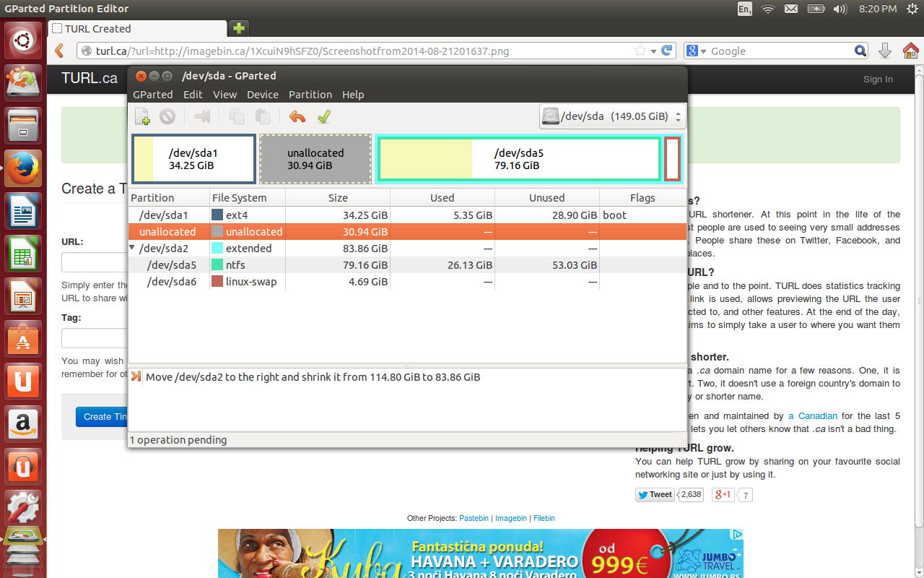
Task: Click the Paste partition toolbar icon
Action: (x=263, y=116)
